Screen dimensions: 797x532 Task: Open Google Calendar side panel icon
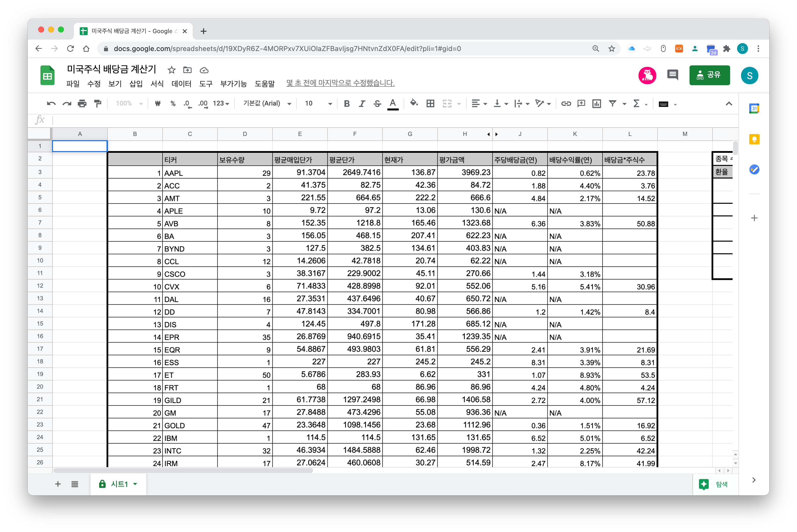point(754,108)
